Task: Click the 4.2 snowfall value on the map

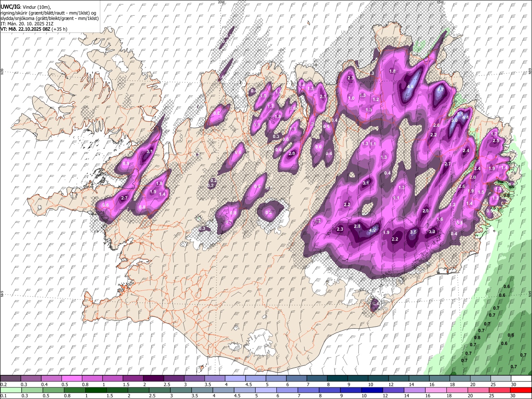Action: 372,230
